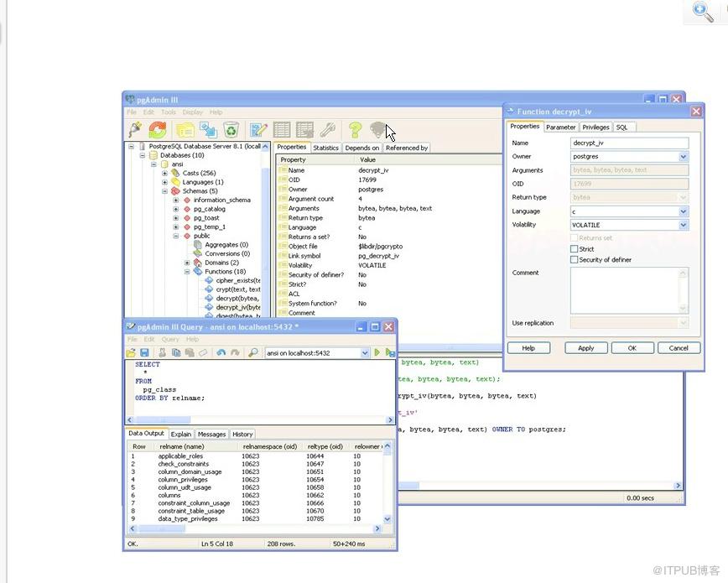Click the copy icon in Query toolbar
The image size is (728, 583).
[x=176, y=352]
